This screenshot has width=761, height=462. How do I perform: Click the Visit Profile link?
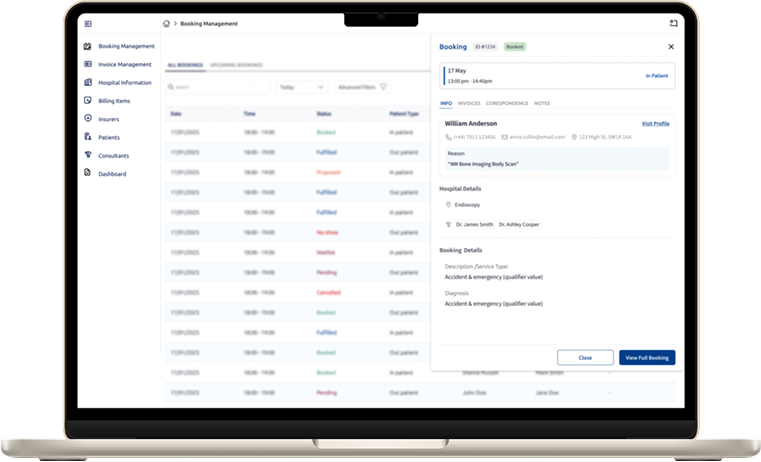point(655,123)
